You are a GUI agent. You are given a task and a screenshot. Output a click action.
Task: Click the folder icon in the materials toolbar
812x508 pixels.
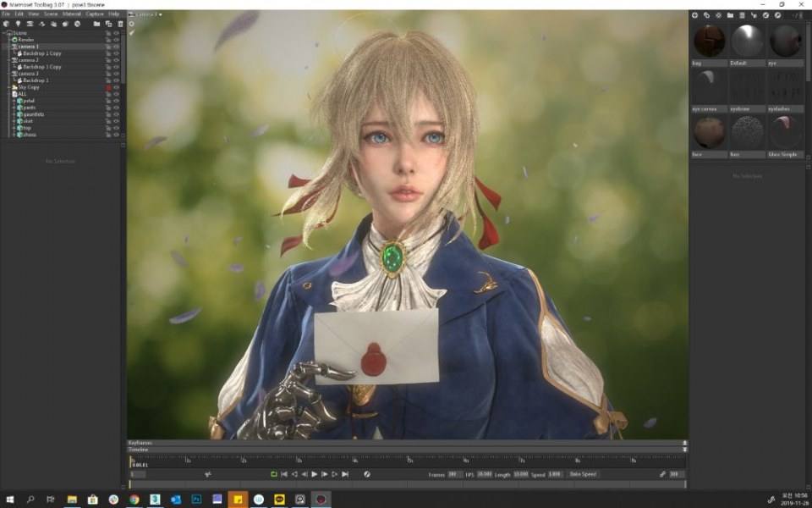(730, 15)
